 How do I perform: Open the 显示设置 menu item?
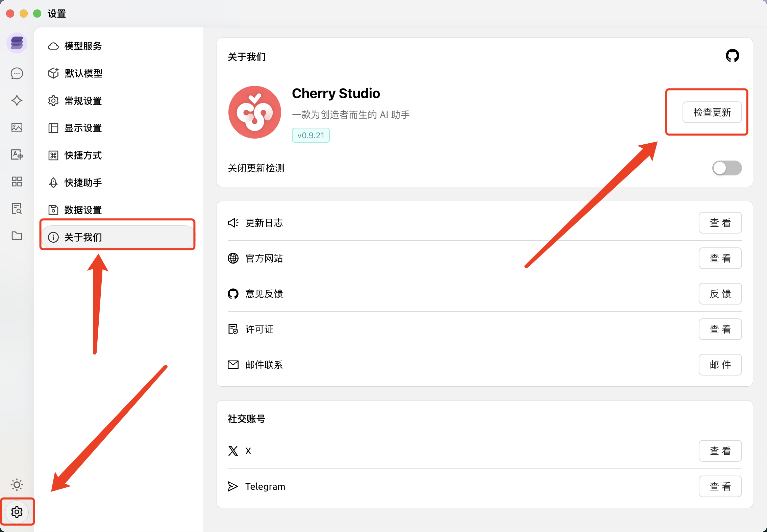pyautogui.click(x=83, y=128)
